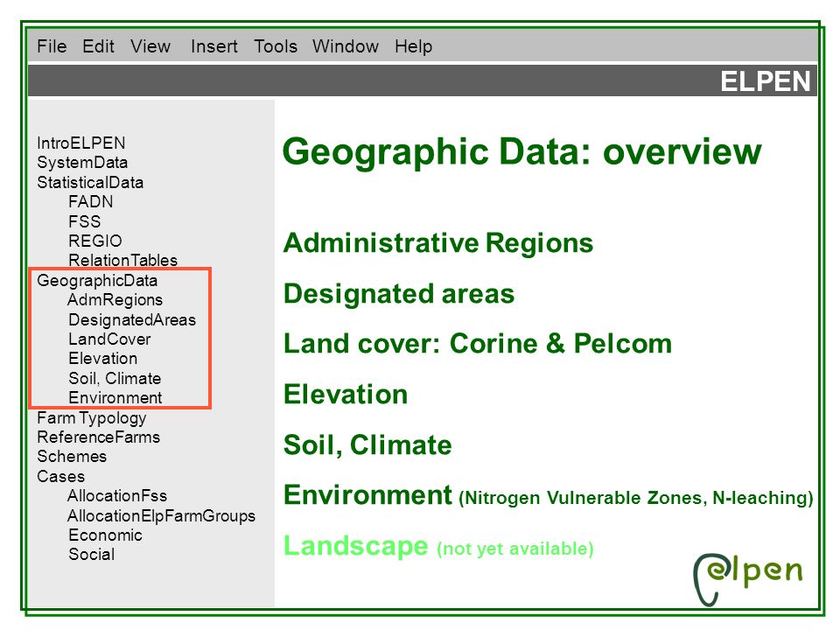Select Schemes in the sidebar

[72, 457]
